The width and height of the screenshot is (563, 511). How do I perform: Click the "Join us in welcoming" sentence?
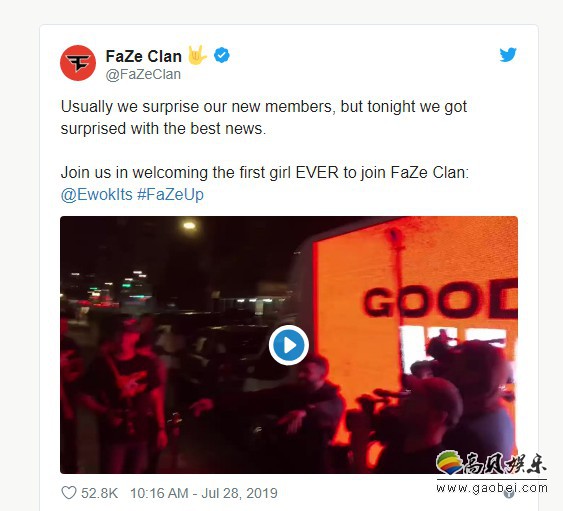[x=265, y=173]
